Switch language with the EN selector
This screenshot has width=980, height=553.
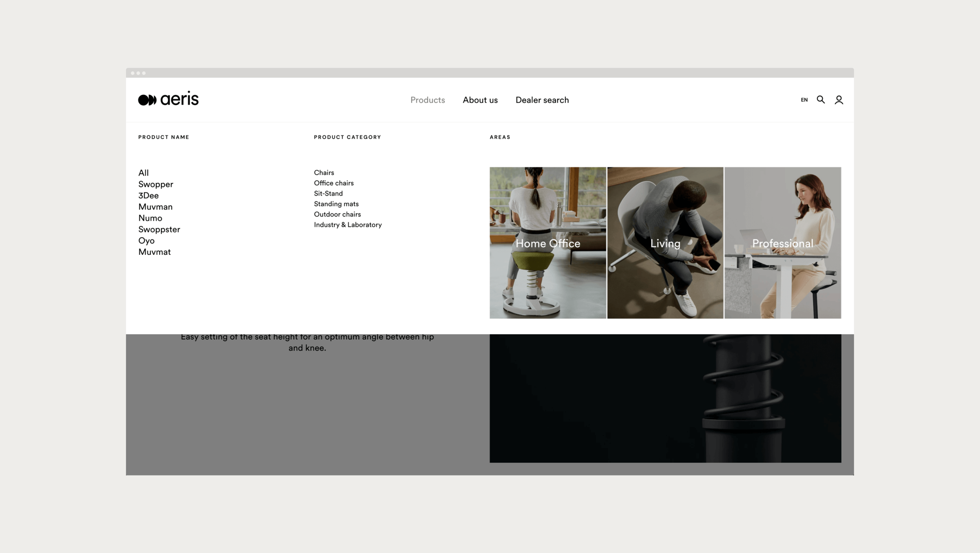[804, 100]
